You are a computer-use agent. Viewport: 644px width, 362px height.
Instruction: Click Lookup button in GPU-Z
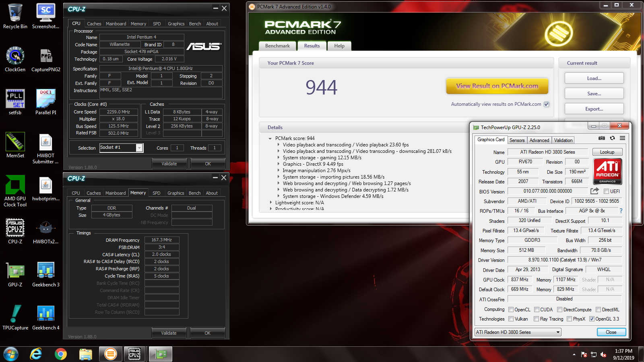pyautogui.click(x=607, y=152)
